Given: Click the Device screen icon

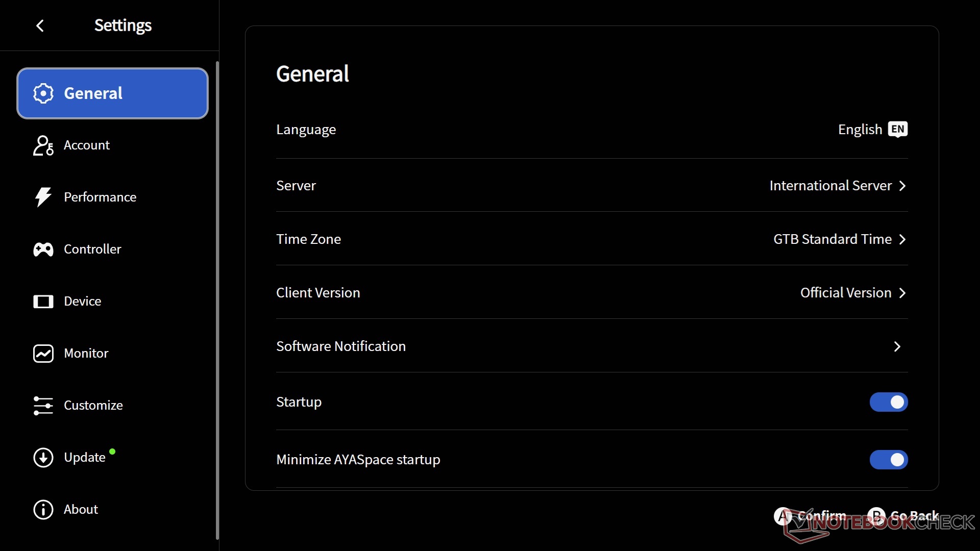Looking at the screenshot, I should click(43, 302).
